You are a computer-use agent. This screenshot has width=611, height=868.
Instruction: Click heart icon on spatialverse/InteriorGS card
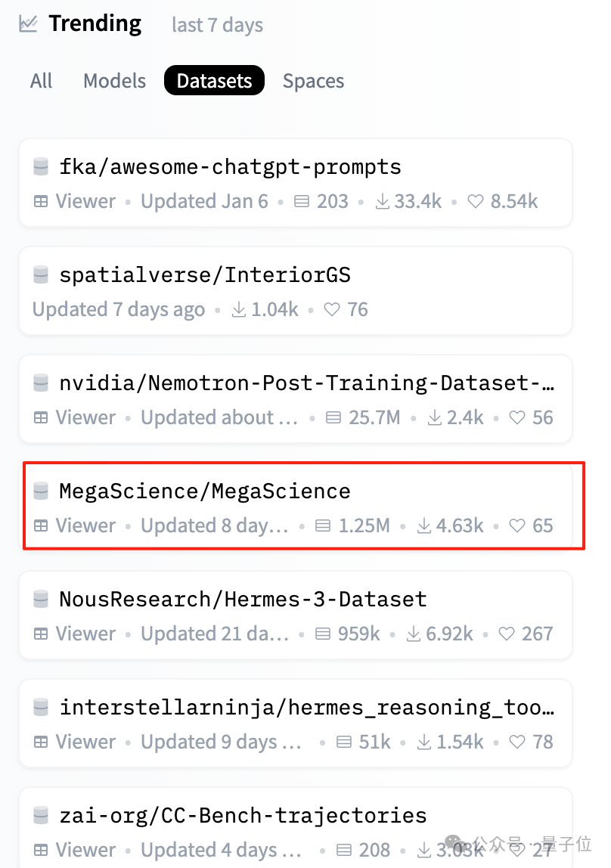click(x=332, y=309)
